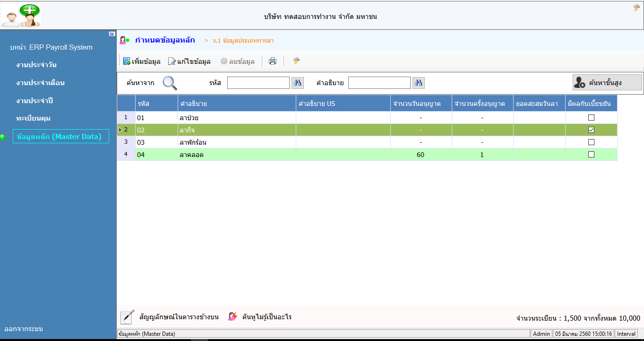The height and width of the screenshot is (341, 644).
Task: Enable the checkbox for ลาป่วย row
Action: (x=591, y=117)
